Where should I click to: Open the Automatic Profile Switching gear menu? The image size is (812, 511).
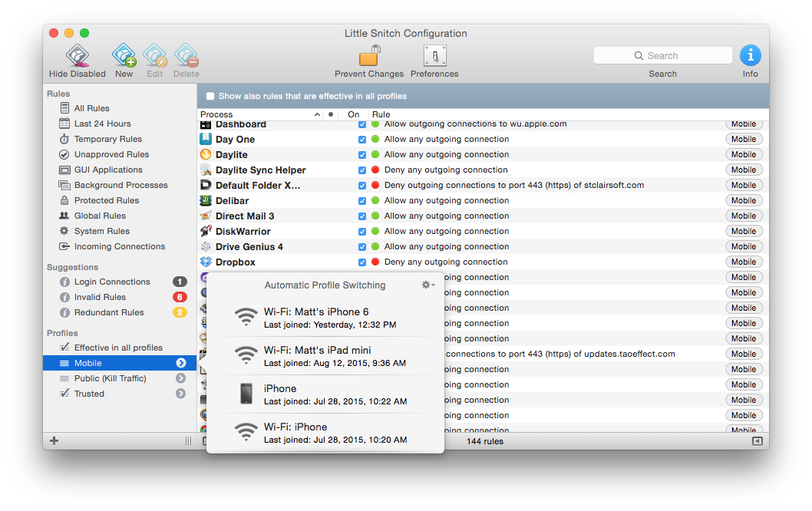428,285
